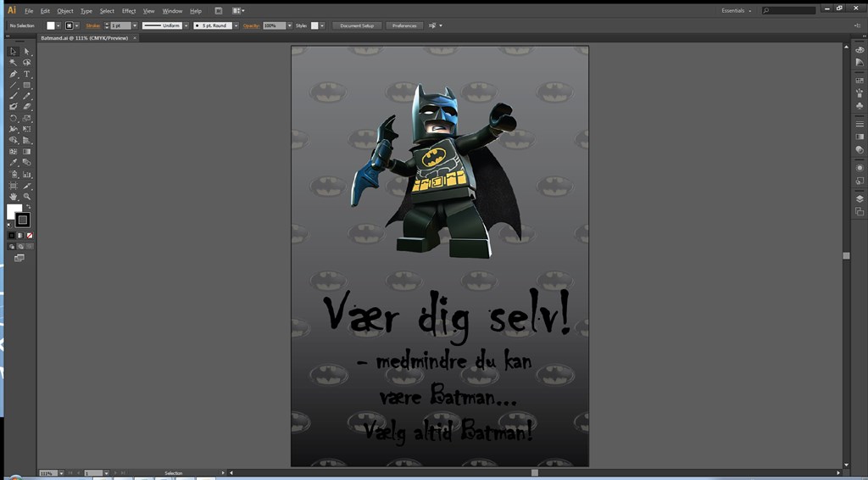The image size is (868, 480).
Task: Set paint mode to Gradient
Action: [20, 235]
